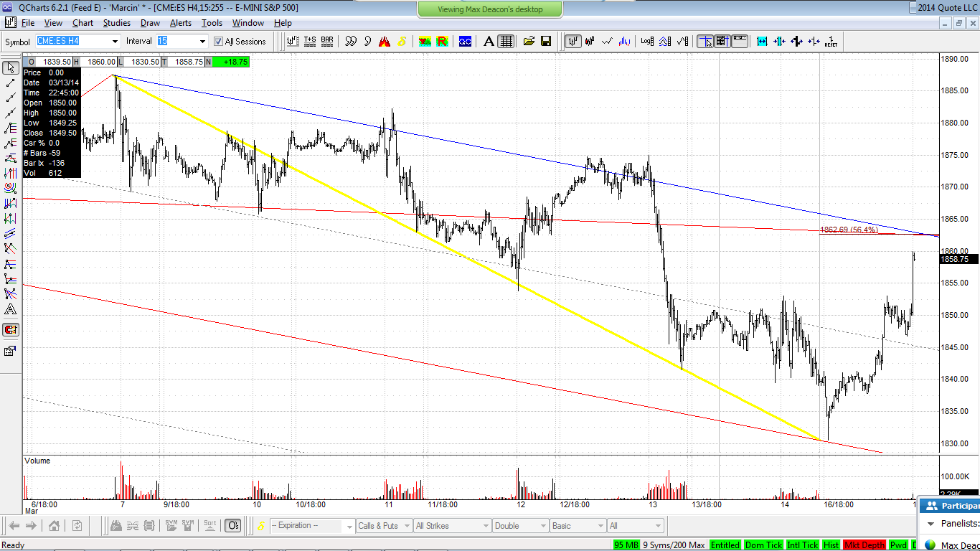Click the red R icon in toolbar

[x=442, y=41]
